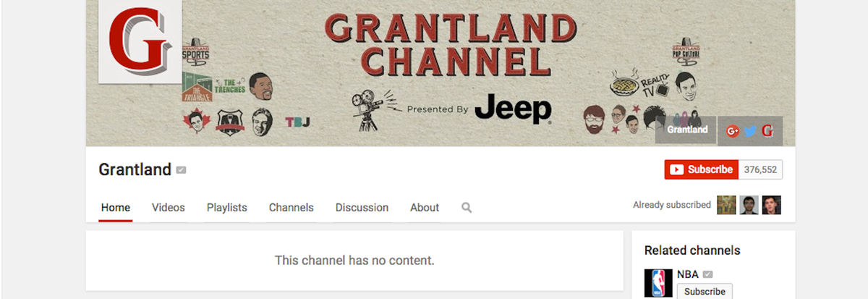Viewport: 868px width, 299px height.
Task: Click The Triangle show logo
Action: [x=197, y=85]
